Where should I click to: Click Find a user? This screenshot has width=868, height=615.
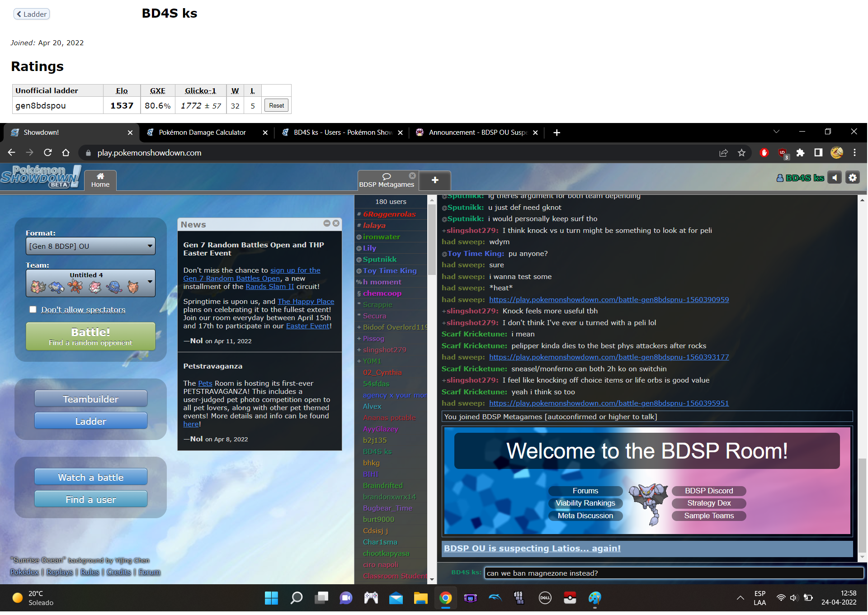pyautogui.click(x=91, y=499)
